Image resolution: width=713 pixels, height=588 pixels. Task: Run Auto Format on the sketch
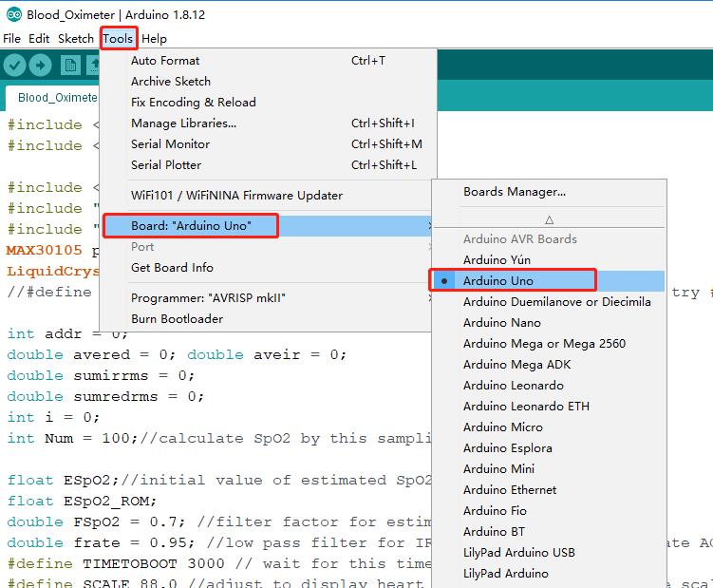[x=165, y=60]
